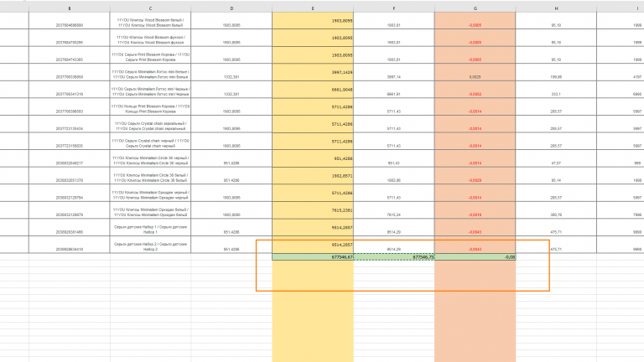Screen dimensions: 644x362
Task: Click column H cell 199,86
Action: pos(556,72)
